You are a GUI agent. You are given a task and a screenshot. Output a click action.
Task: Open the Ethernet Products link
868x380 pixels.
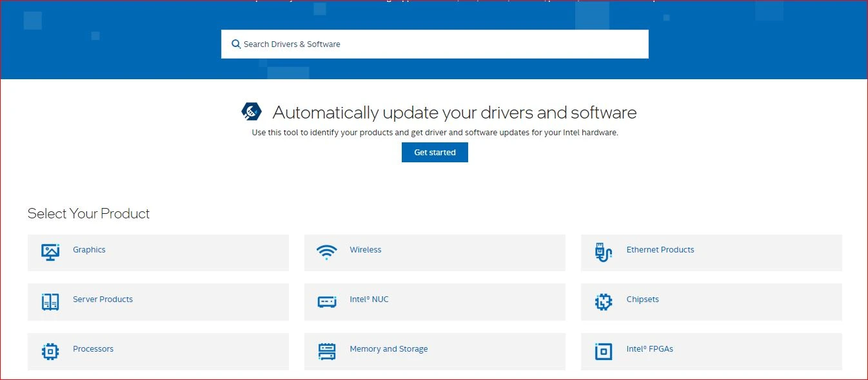click(x=660, y=250)
